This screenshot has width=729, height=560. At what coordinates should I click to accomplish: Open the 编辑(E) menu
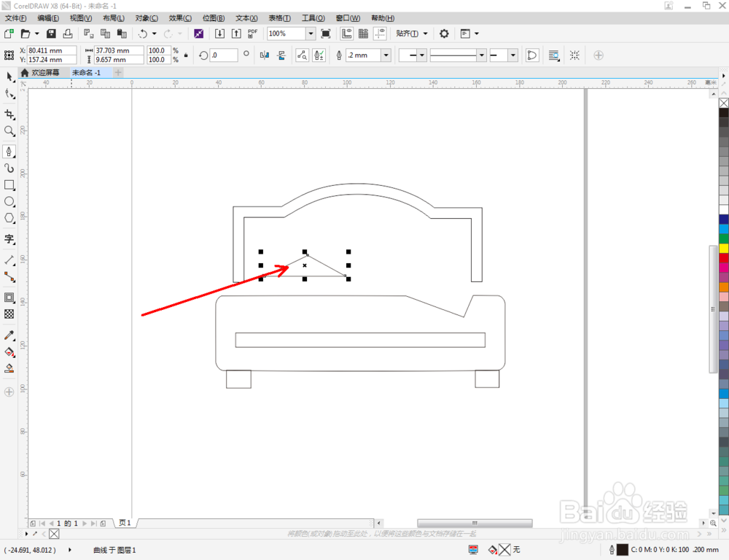tap(48, 18)
